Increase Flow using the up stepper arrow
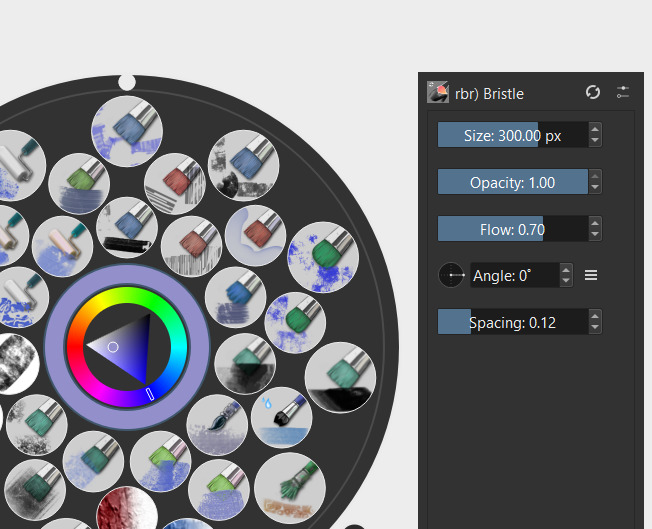 (x=595, y=222)
